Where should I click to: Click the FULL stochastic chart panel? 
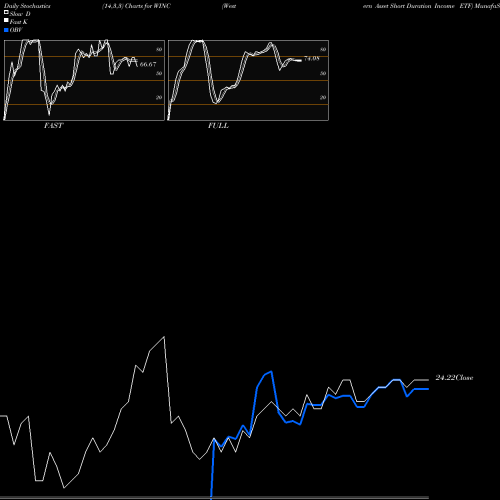click(x=248, y=80)
